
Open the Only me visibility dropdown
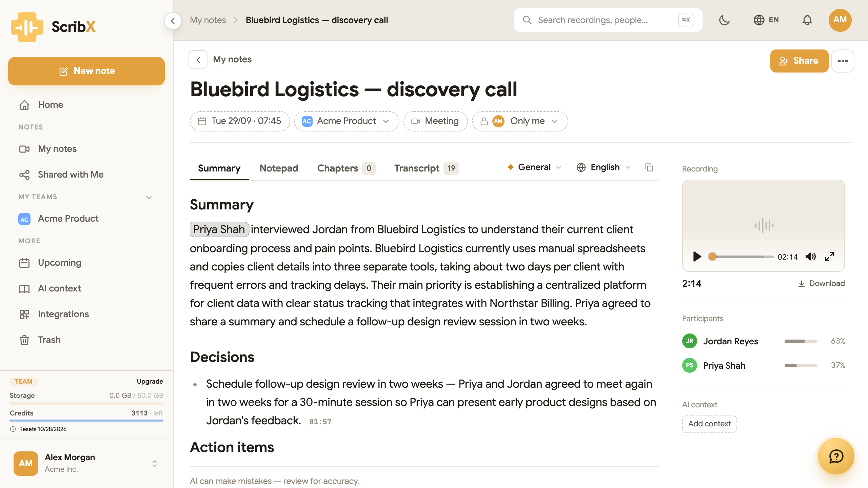pyautogui.click(x=520, y=121)
